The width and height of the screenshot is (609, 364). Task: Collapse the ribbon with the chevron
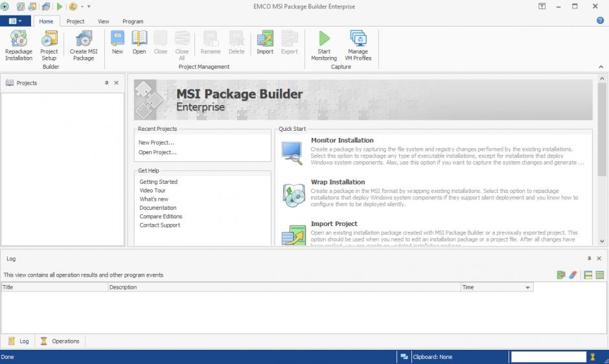click(x=601, y=67)
